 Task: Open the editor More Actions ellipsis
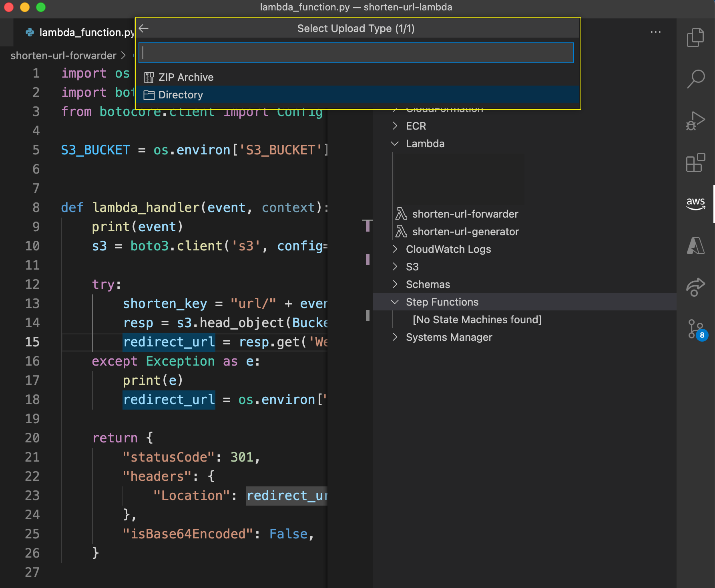(655, 32)
